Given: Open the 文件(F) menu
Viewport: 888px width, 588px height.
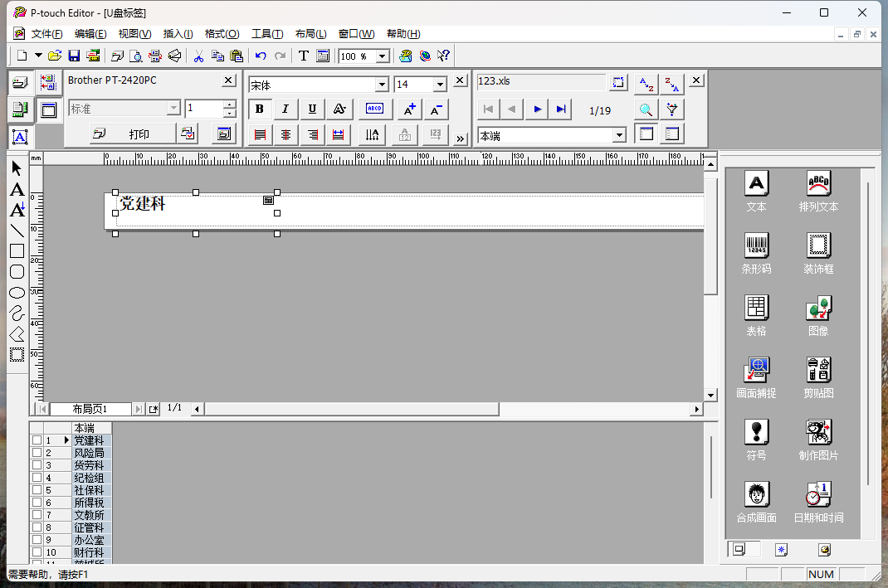Looking at the screenshot, I should click(46, 34).
